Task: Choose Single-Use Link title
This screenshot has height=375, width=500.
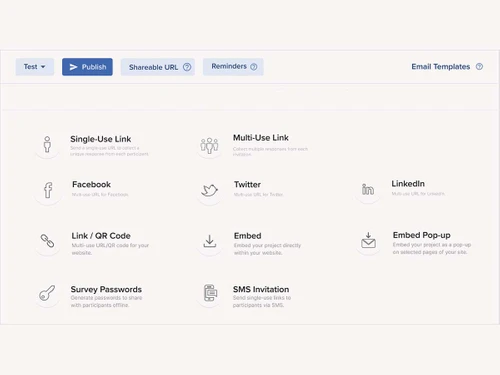Action: (x=101, y=139)
